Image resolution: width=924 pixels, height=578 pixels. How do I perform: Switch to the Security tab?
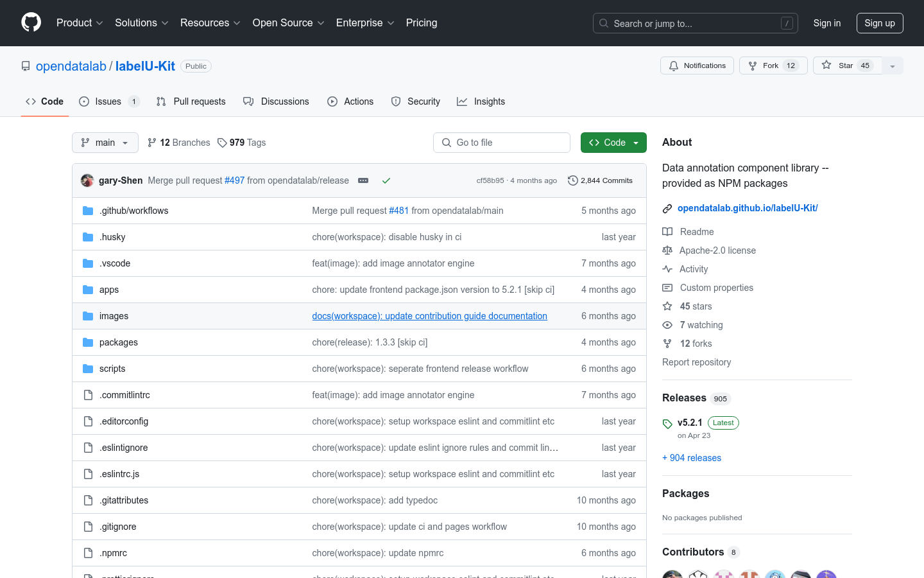pyautogui.click(x=416, y=101)
